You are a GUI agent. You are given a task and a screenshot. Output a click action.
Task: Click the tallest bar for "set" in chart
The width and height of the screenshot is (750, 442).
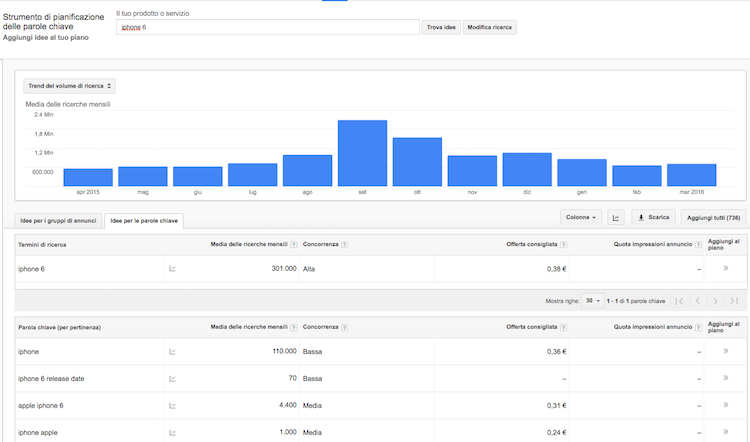362,153
